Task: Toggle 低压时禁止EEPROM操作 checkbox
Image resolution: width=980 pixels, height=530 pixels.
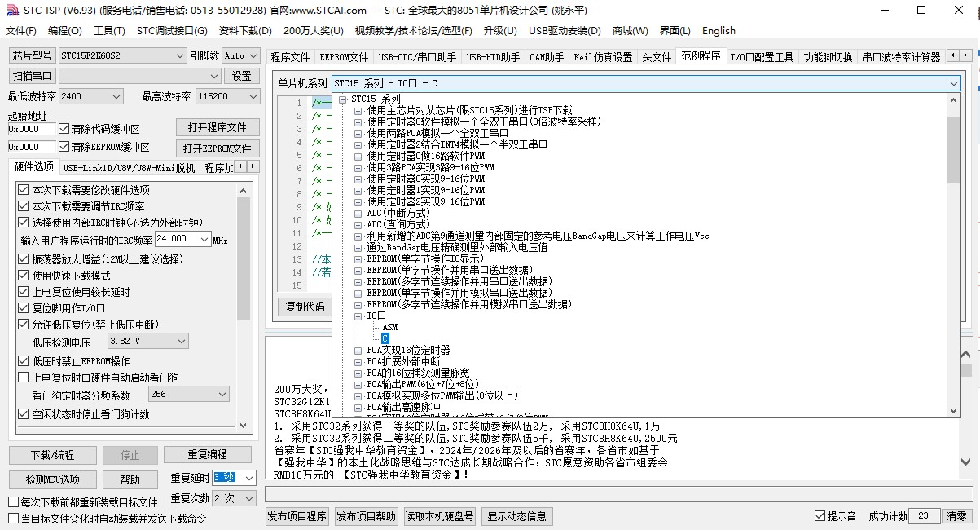Action: pos(73,361)
